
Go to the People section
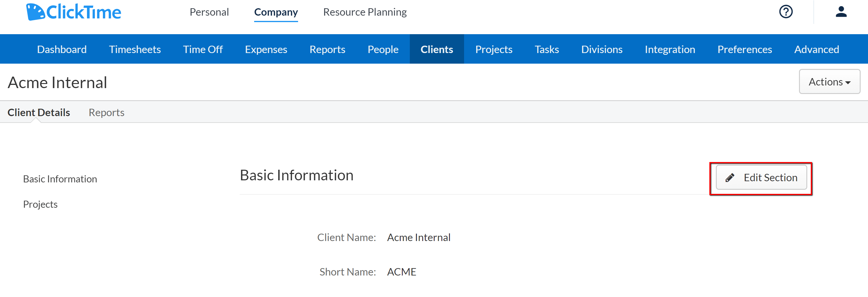383,49
